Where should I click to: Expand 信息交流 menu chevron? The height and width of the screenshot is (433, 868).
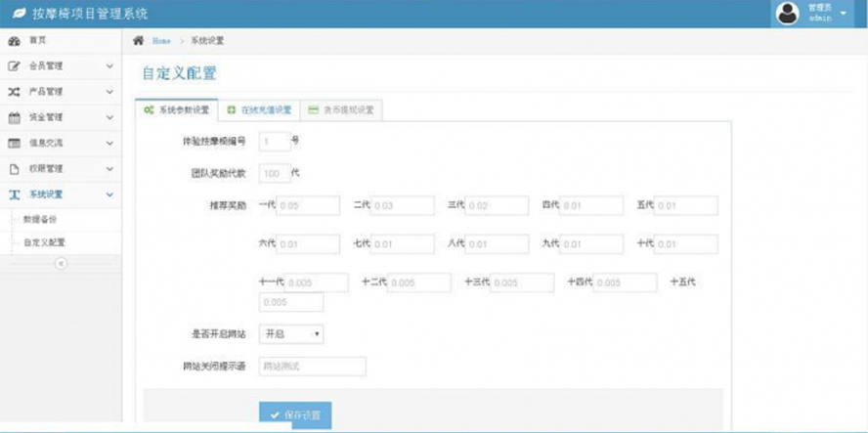click(109, 143)
